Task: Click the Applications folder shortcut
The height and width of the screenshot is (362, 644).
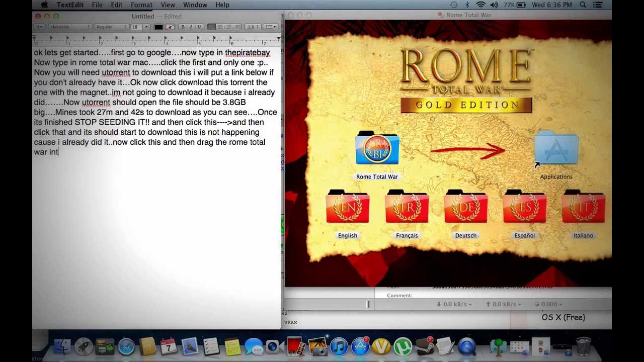Action: pos(556,149)
